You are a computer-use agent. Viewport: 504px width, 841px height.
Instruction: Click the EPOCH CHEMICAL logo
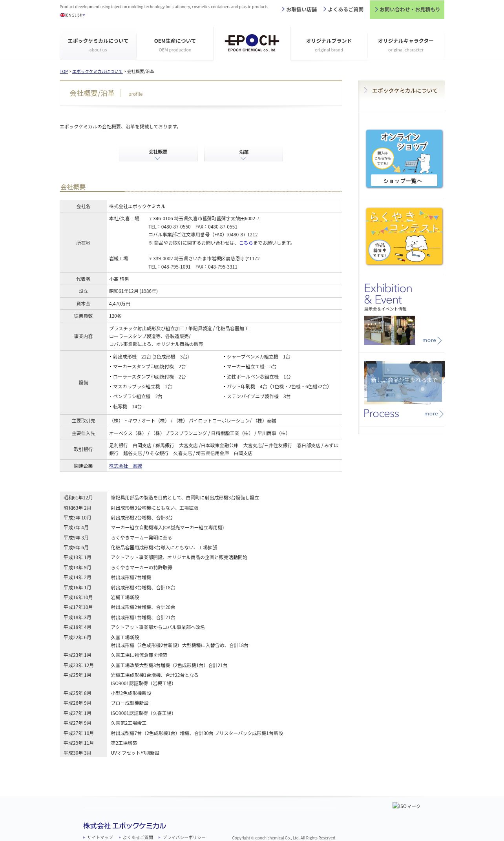[x=252, y=43]
